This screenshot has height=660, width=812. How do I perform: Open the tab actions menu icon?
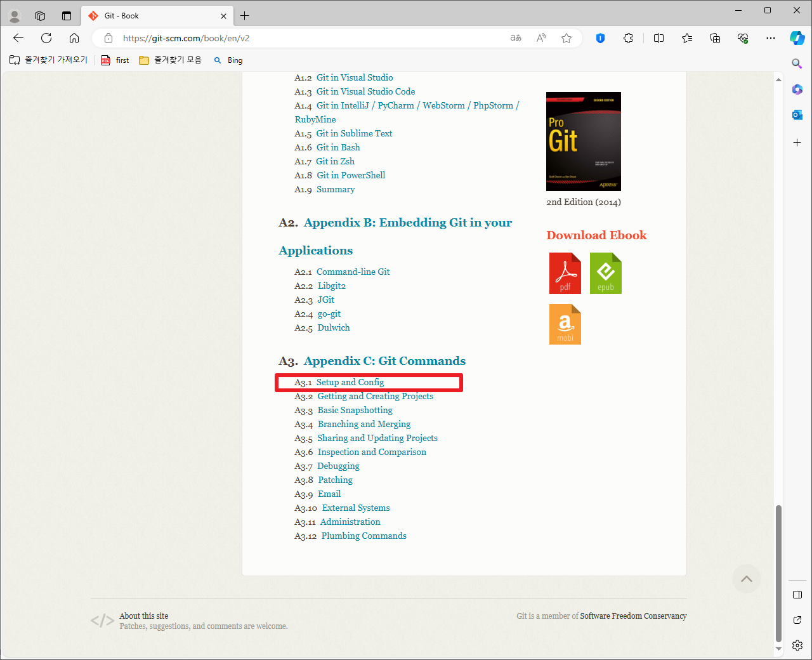(x=67, y=16)
